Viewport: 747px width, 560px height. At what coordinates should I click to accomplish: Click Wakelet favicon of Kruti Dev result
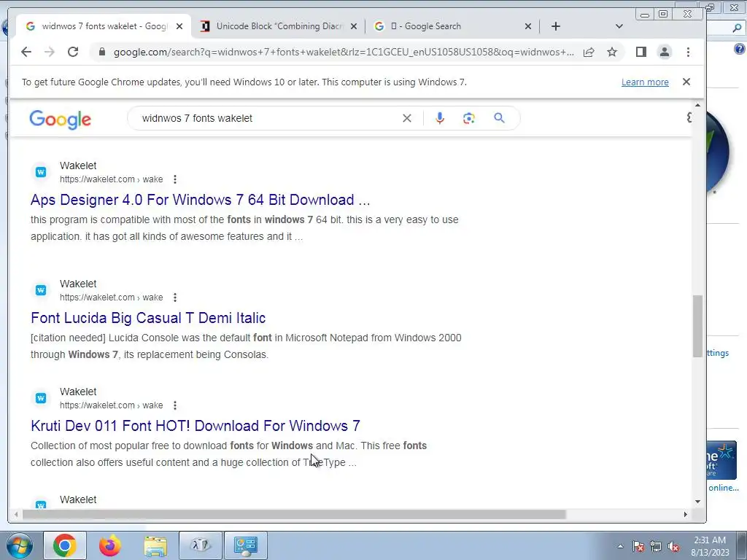(41, 398)
